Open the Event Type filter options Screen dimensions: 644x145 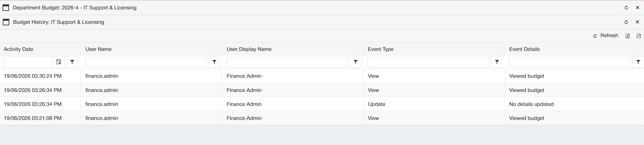(497, 62)
